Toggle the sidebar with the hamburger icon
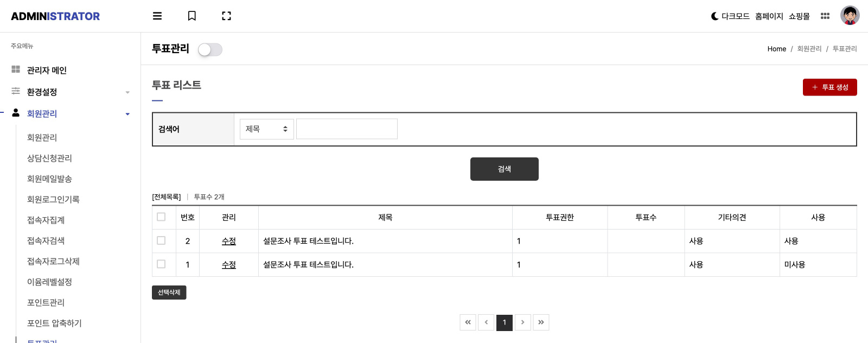 (157, 16)
